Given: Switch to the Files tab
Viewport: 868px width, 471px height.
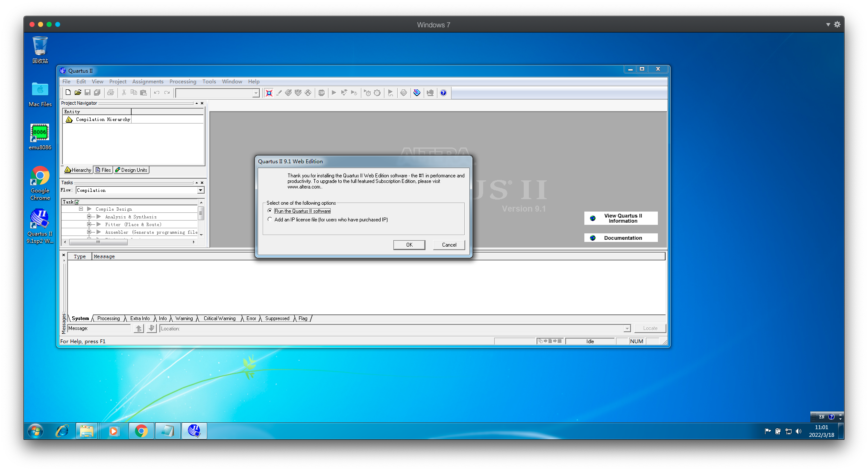Looking at the screenshot, I should click(103, 170).
